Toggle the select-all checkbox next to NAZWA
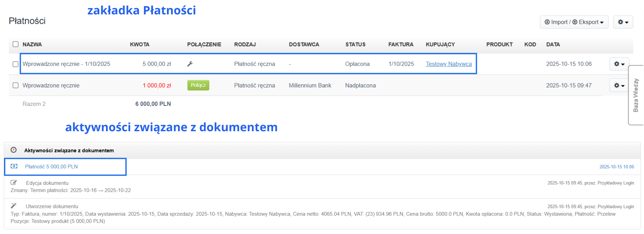 (15, 44)
